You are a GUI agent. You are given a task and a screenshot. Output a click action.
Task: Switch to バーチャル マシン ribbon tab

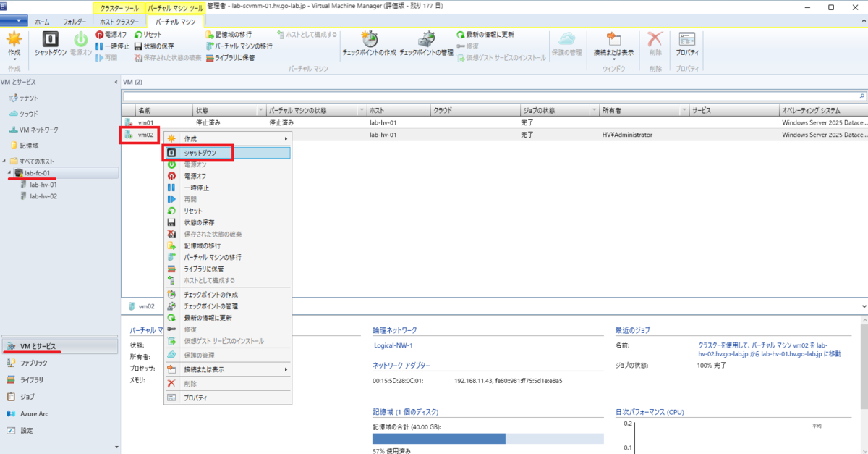click(x=176, y=22)
